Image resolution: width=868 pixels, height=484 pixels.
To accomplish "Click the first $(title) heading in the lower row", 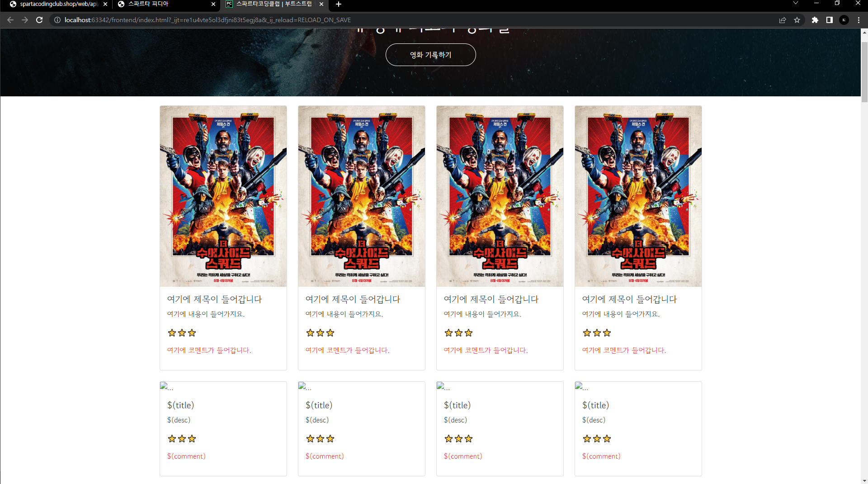I will 180,405.
